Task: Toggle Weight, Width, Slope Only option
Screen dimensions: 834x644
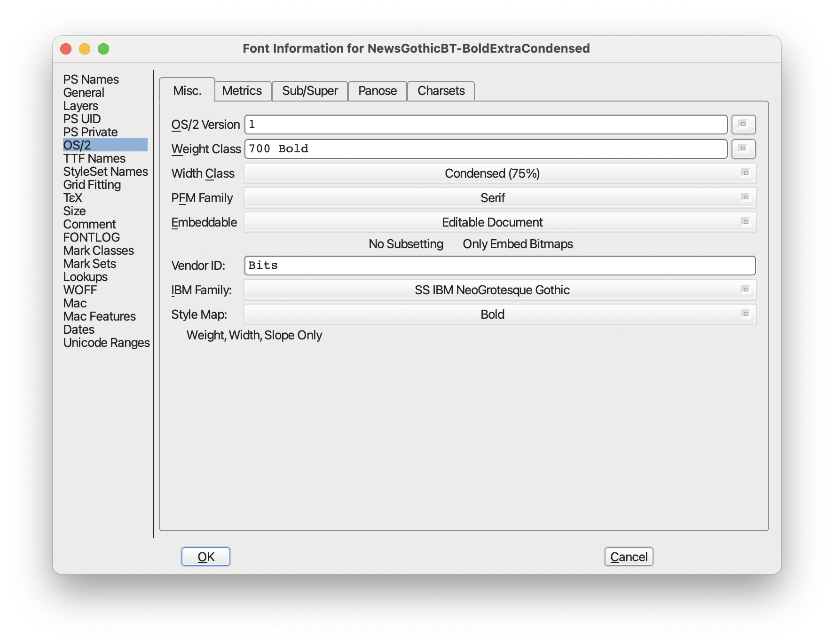Action: pos(254,335)
